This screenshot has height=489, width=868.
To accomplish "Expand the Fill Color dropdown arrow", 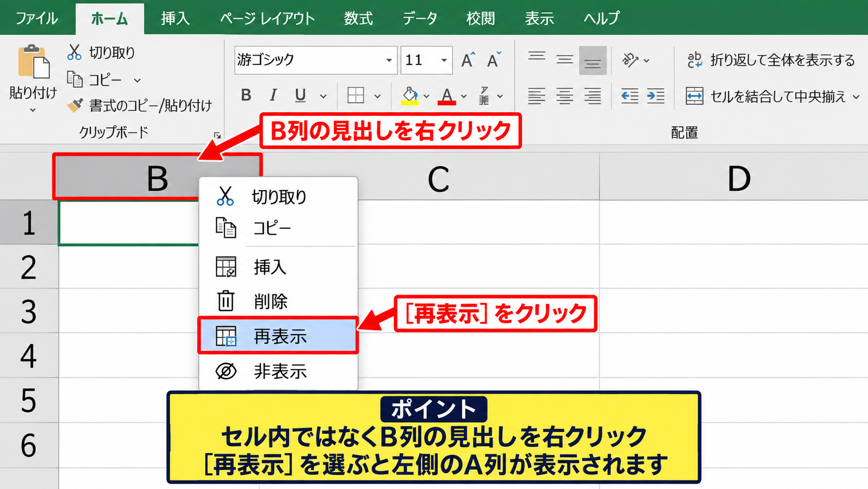I will pos(426,96).
